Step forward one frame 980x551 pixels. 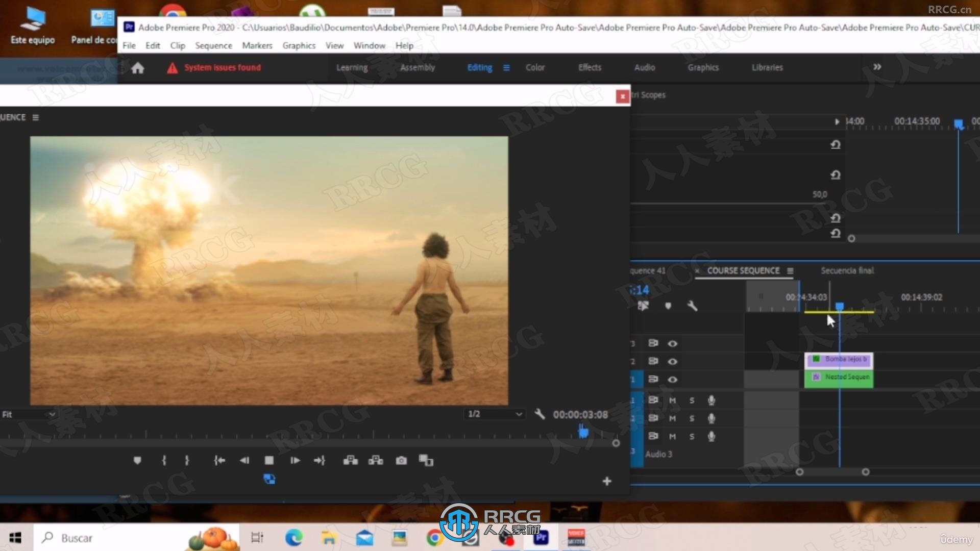[295, 461]
